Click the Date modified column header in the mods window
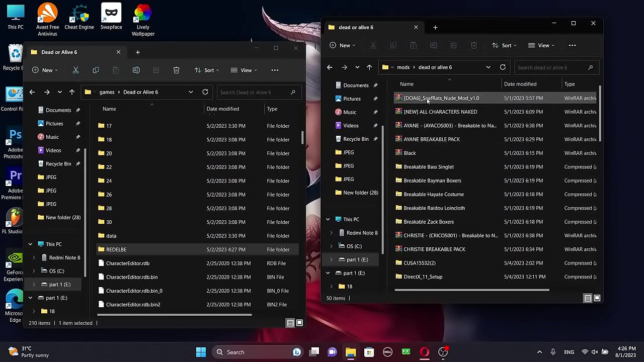 pos(520,84)
